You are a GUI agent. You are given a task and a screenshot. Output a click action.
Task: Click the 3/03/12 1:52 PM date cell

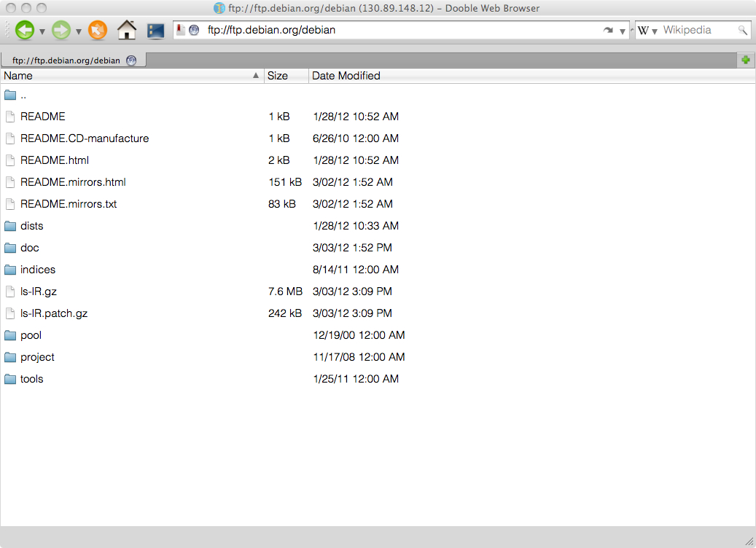352,248
